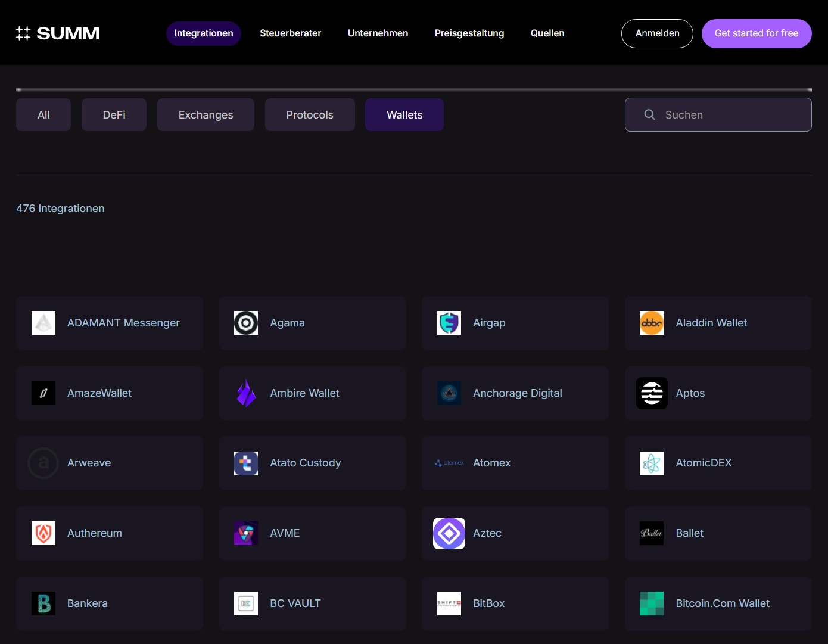The image size is (828, 644).
Task: Click the Atomex logo icon
Action: pyautogui.click(x=449, y=463)
